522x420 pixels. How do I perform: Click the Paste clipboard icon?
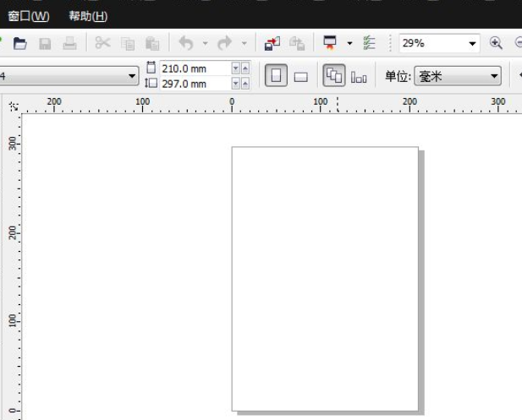click(x=152, y=43)
